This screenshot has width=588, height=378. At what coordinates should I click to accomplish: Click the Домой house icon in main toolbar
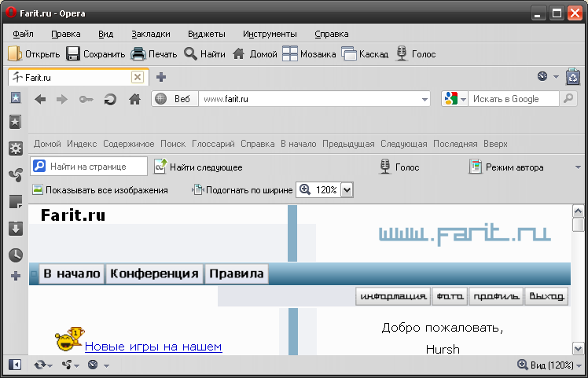[238, 53]
